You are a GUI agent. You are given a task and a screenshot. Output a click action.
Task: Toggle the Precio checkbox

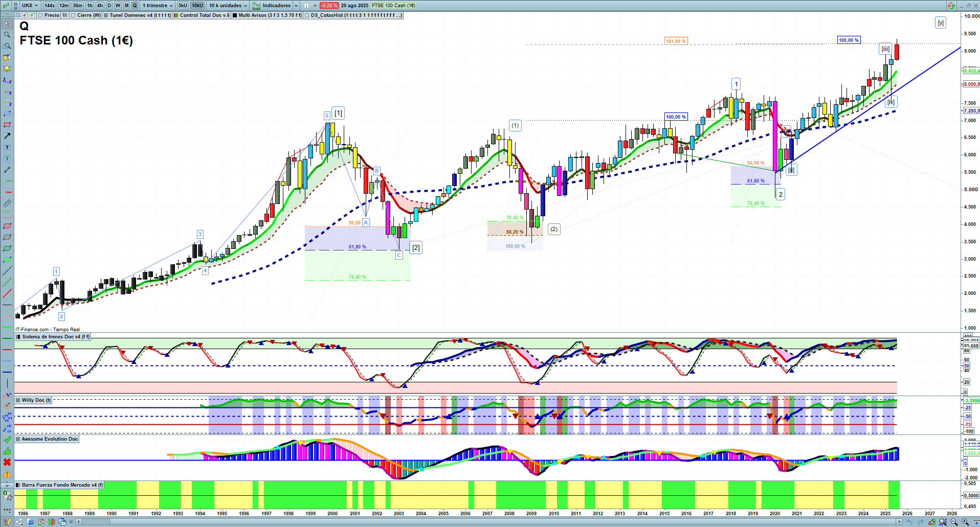point(41,15)
